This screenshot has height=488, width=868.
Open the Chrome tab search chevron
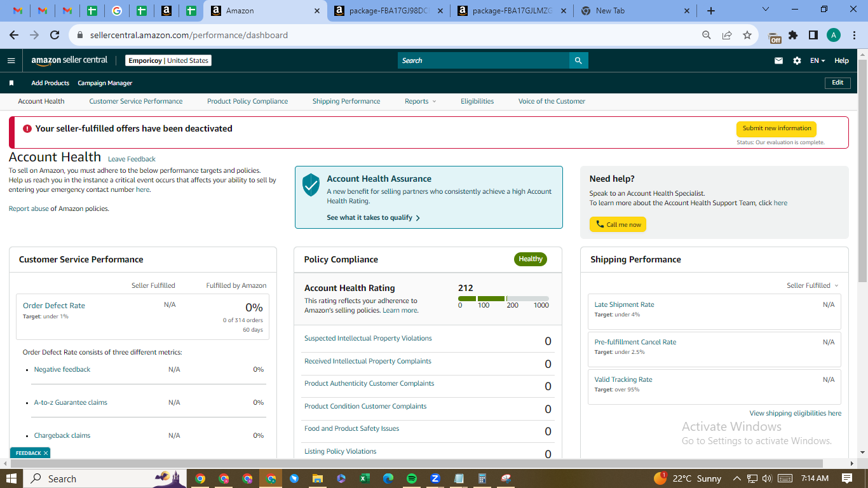765,10
